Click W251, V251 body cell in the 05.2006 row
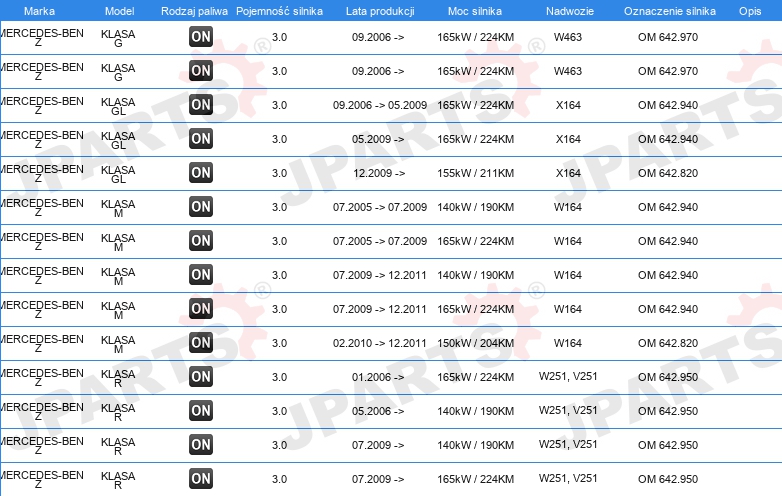Screen dimensions: 782x496 tap(568, 410)
